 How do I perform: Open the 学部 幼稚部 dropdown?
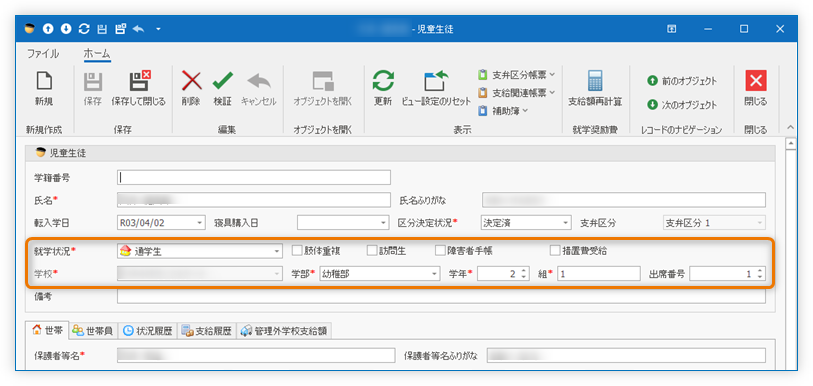click(435, 274)
